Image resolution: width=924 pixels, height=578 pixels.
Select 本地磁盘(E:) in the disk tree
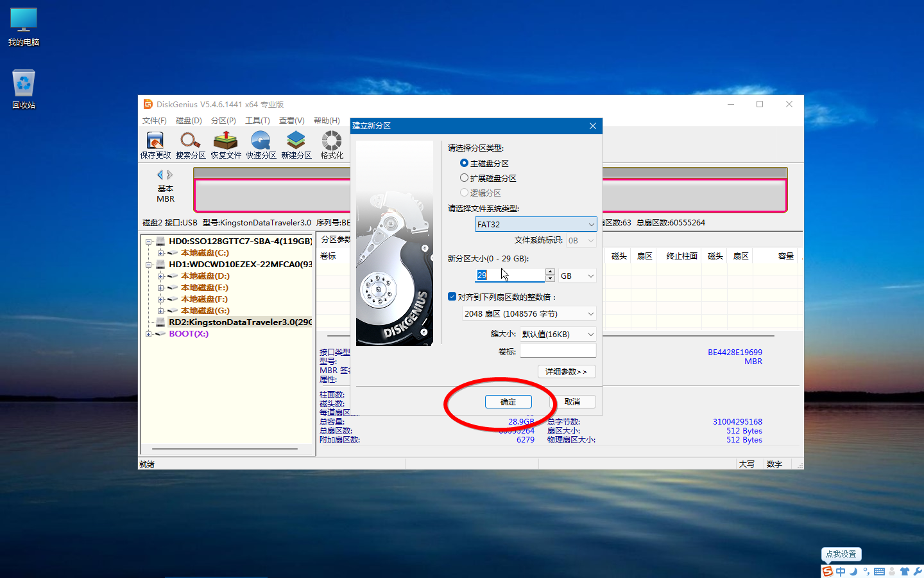coord(204,288)
